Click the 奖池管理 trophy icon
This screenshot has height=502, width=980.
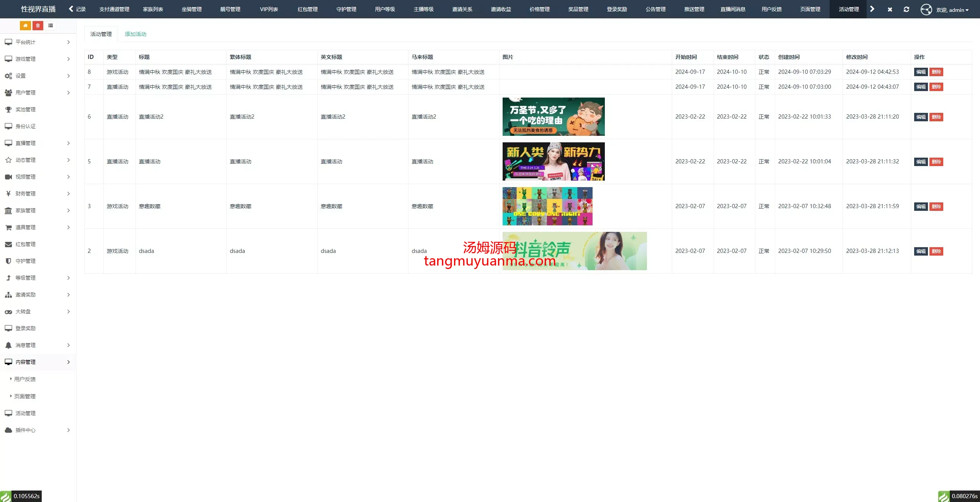pos(8,109)
